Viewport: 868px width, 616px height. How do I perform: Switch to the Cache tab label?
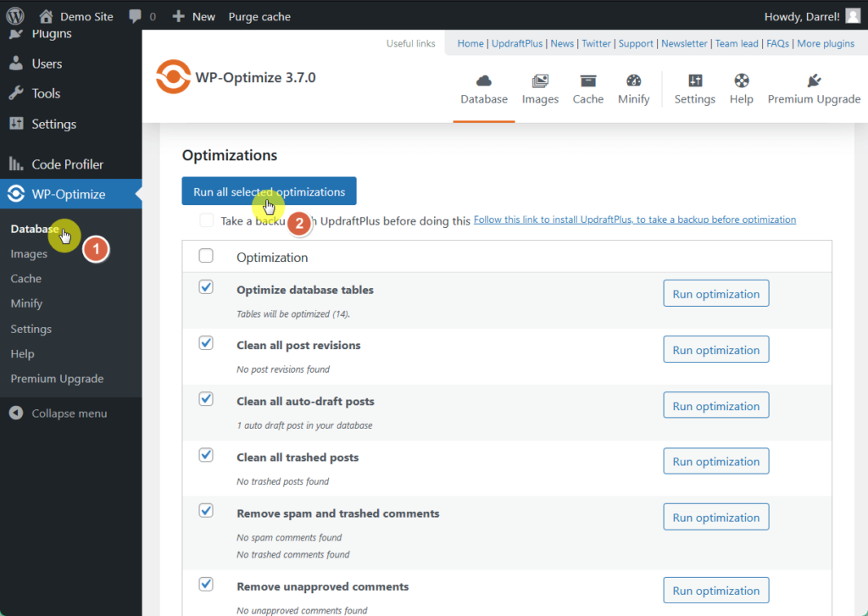point(588,99)
